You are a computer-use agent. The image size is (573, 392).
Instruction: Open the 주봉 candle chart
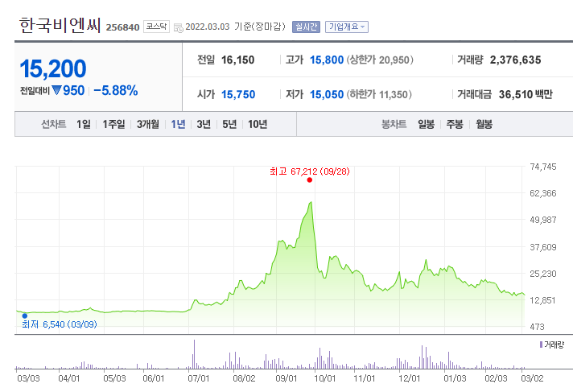click(455, 124)
